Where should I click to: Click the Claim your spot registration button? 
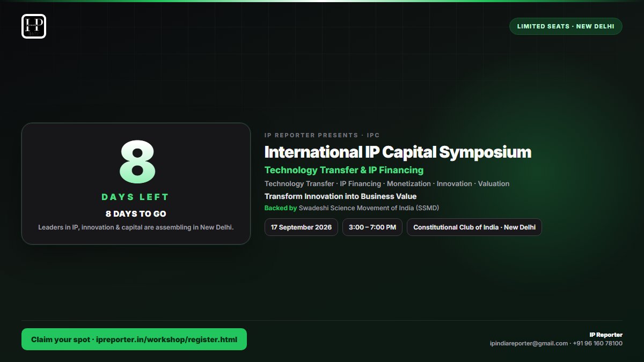click(x=134, y=339)
